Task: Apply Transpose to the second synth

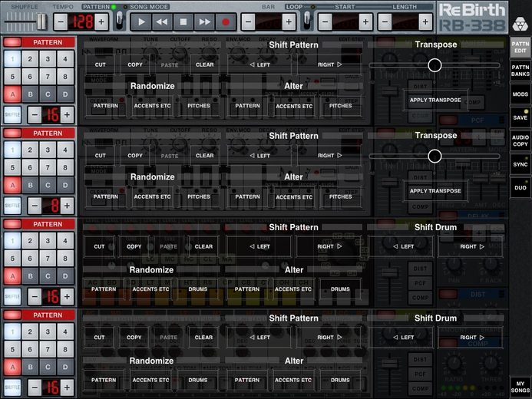Action: pyautogui.click(x=435, y=191)
